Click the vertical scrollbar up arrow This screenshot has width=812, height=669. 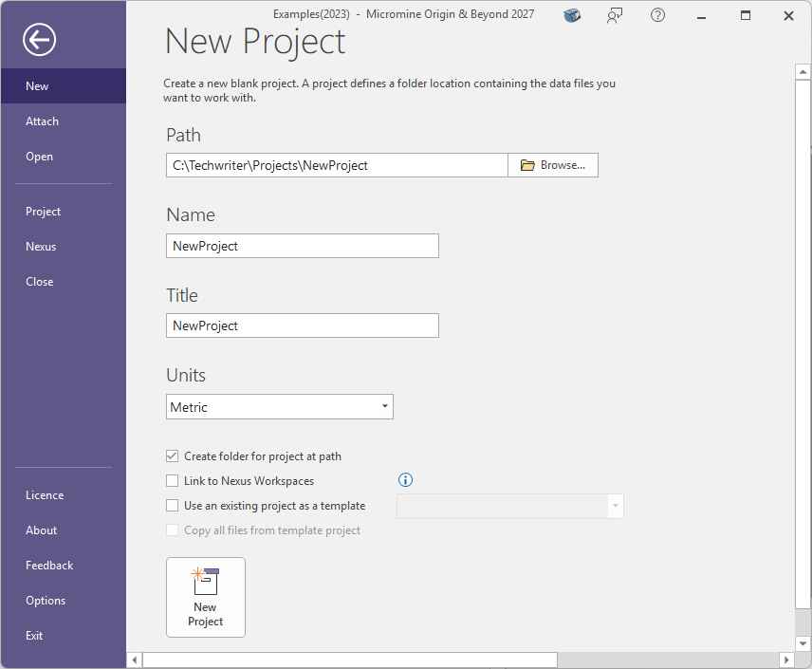(x=803, y=71)
